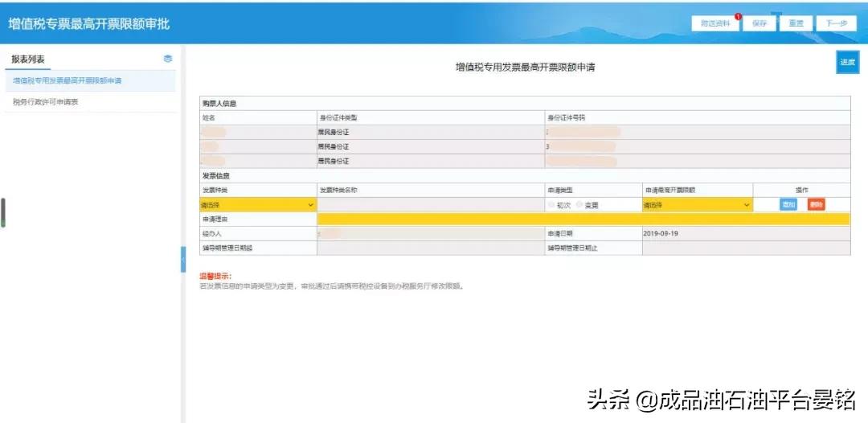Click the page title 增值税专票最高开票限额审批
The image size is (868, 423).
coord(88,24)
